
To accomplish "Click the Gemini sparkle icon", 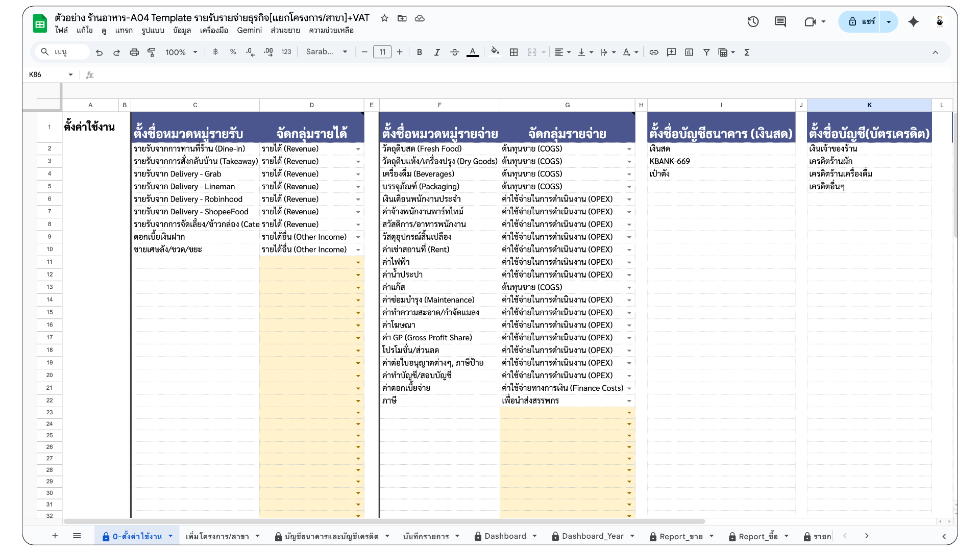I will 913,21.
